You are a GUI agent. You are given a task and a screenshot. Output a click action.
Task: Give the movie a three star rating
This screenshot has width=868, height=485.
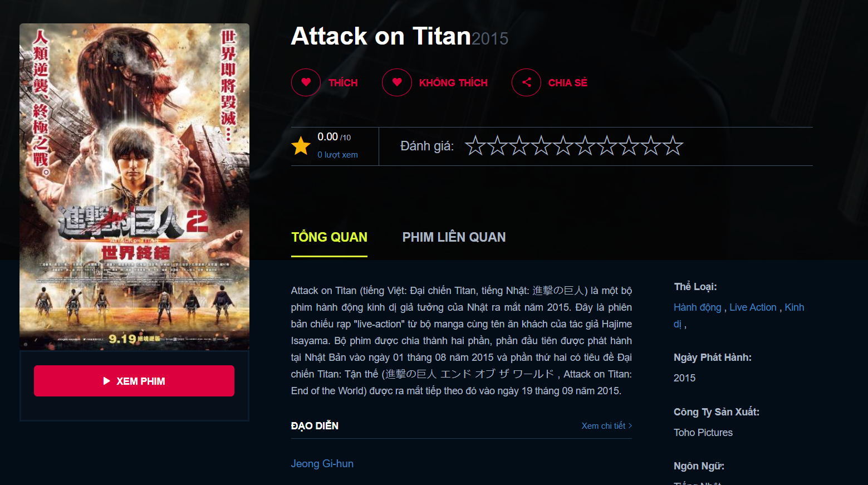[x=519, y=146]
